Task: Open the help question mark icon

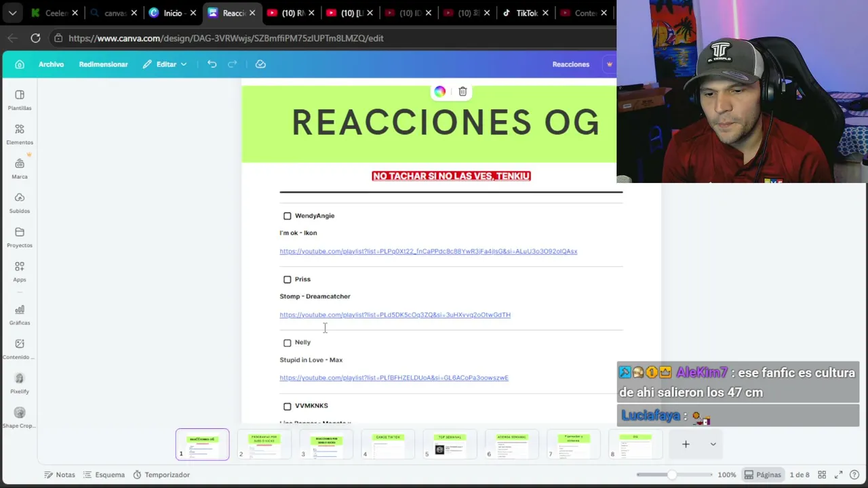Action: pos(854,474)
